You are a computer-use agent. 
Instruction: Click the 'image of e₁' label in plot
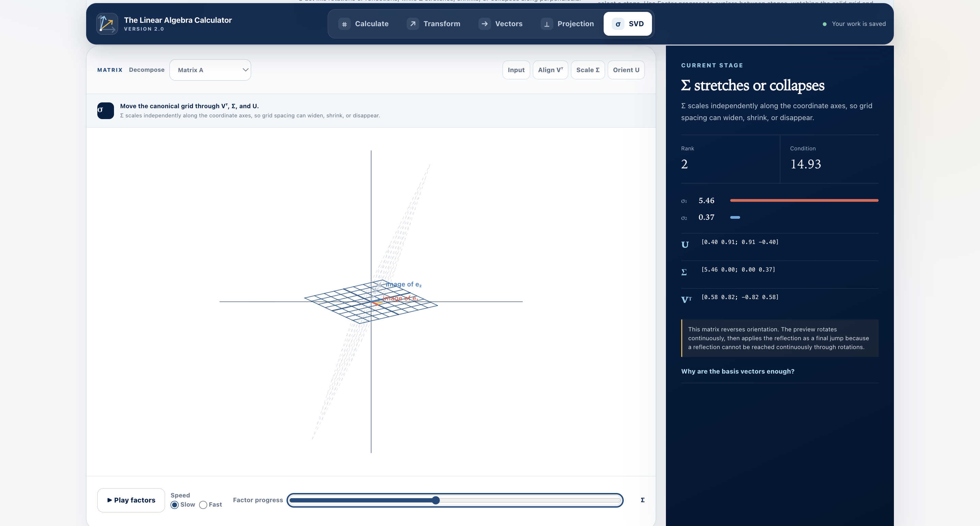click(400, 298)
